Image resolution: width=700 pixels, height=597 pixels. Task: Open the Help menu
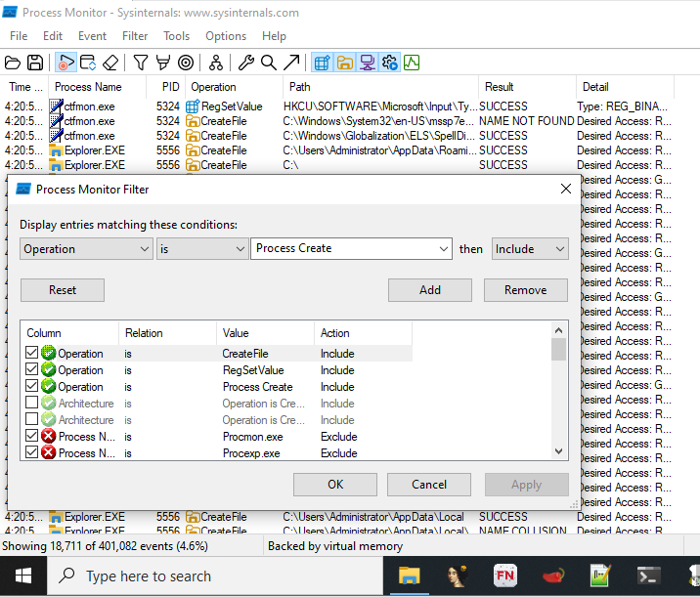tap(274, 36)
